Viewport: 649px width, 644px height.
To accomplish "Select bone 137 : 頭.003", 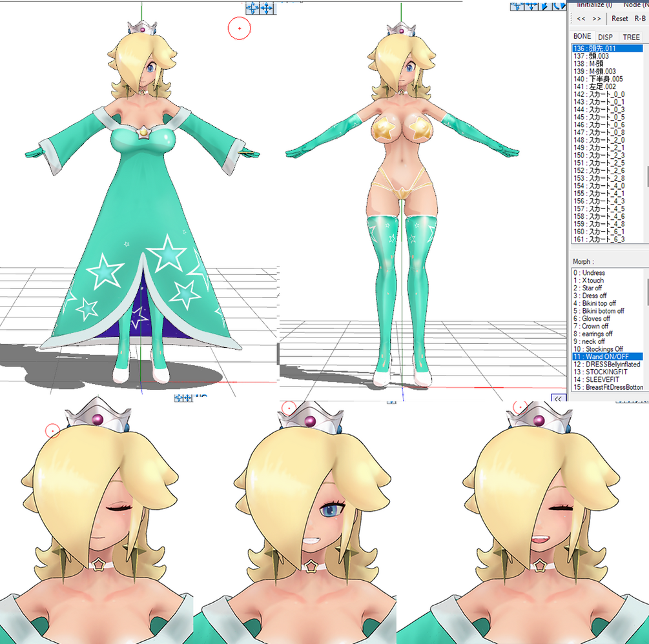I will pos(607,56).
